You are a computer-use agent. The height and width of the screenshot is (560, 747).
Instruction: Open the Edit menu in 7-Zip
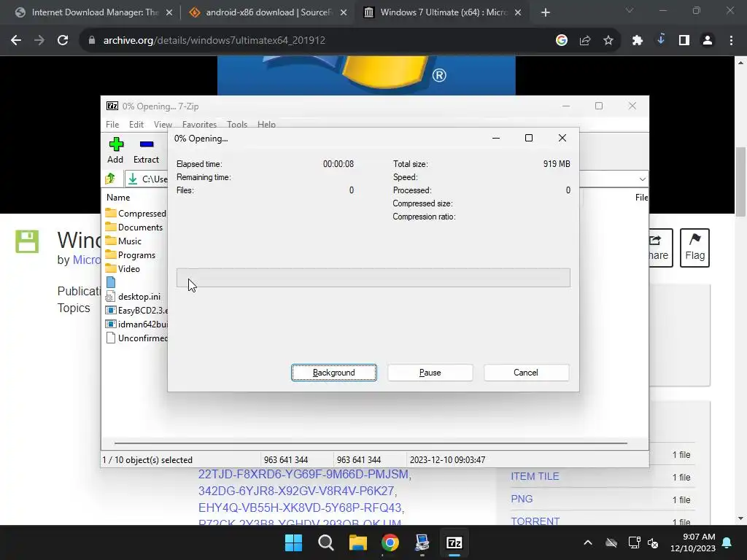point(136,124)
